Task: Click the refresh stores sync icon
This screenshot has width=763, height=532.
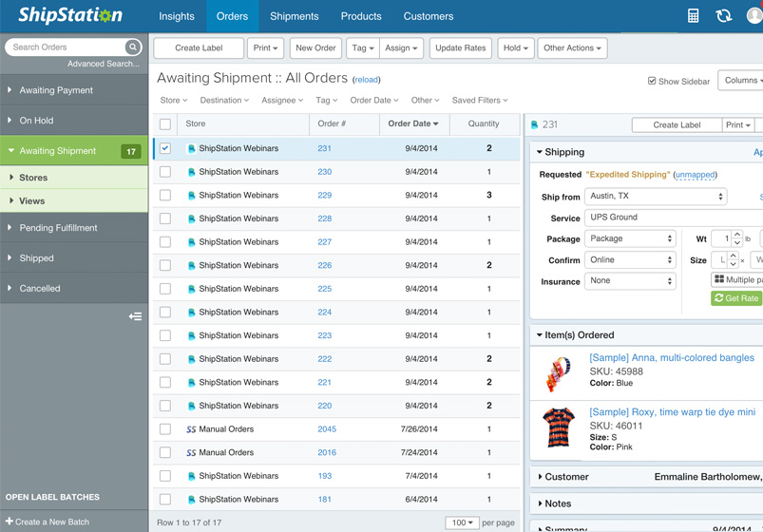Action: pyautogui.click(x=724, y=16)
